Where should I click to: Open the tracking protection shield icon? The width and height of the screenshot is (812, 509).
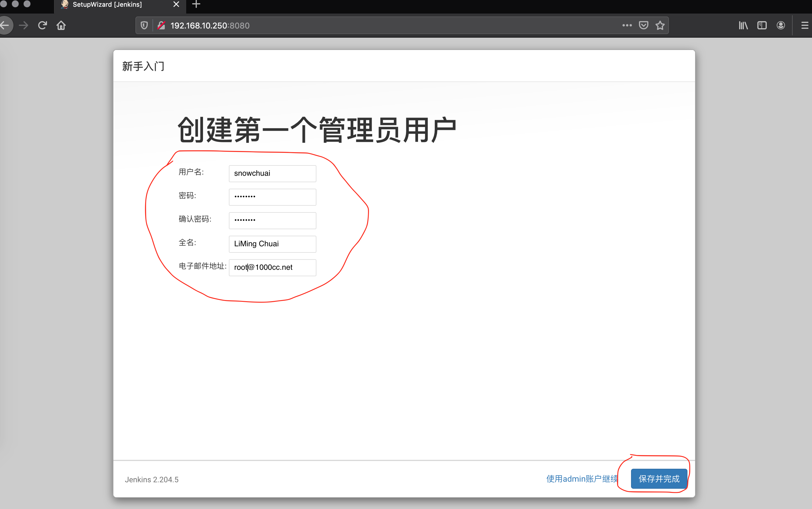tap(144, 25)
